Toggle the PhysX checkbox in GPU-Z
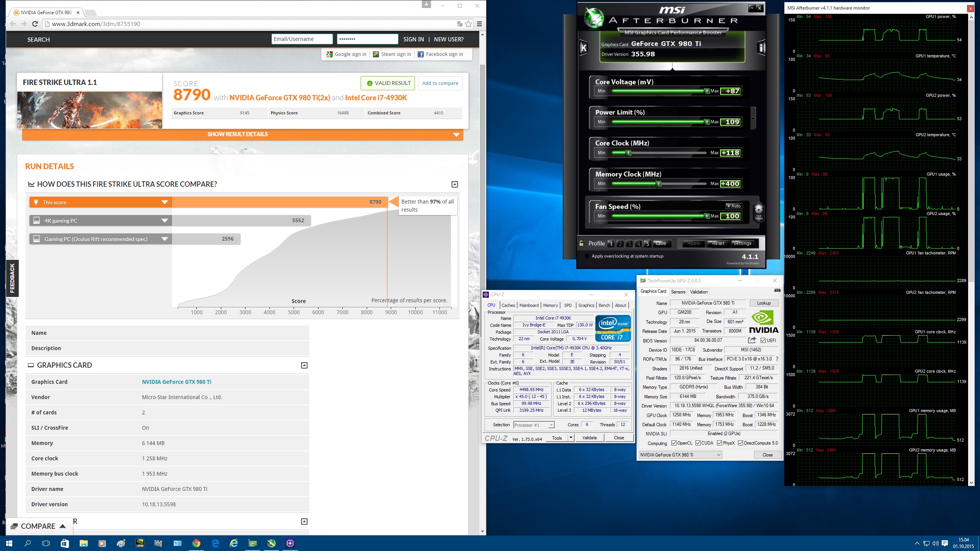 [720, 443]
